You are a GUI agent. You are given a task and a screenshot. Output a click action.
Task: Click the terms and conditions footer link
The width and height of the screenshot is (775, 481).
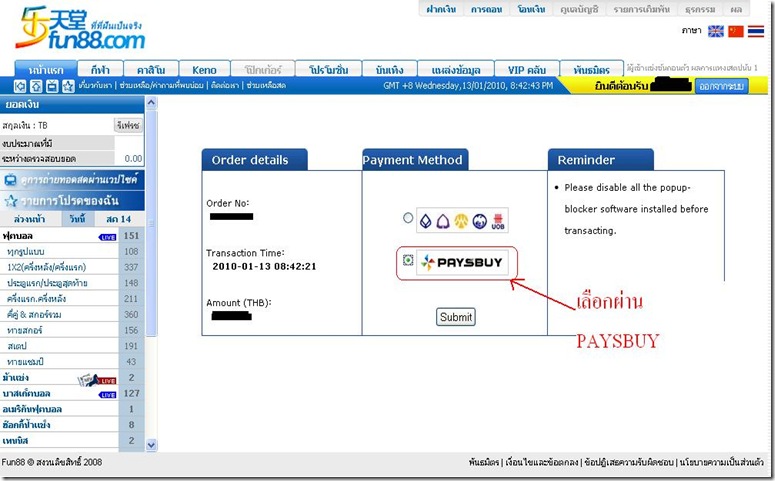pyautogui.click(x=541, y=462)
